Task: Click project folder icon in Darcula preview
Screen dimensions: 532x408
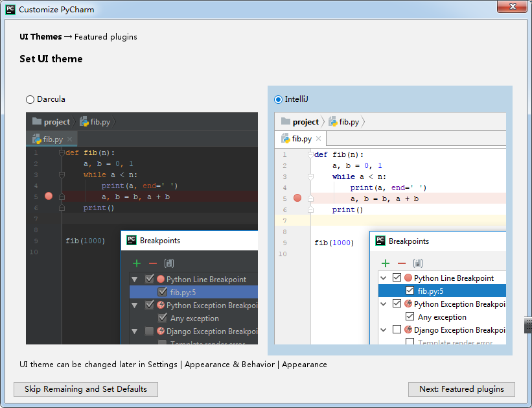Action: coord(37,121)
